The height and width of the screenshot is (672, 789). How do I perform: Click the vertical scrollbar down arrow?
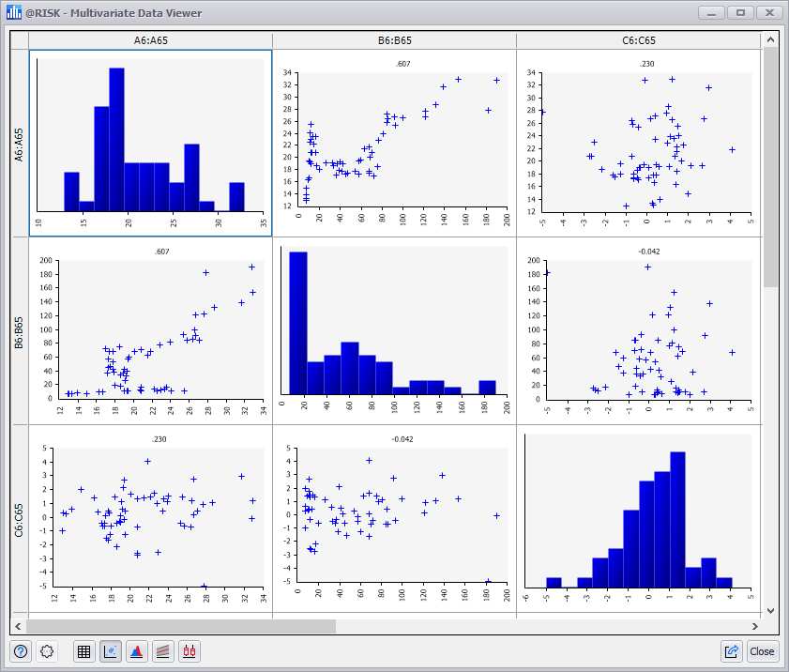771,610
